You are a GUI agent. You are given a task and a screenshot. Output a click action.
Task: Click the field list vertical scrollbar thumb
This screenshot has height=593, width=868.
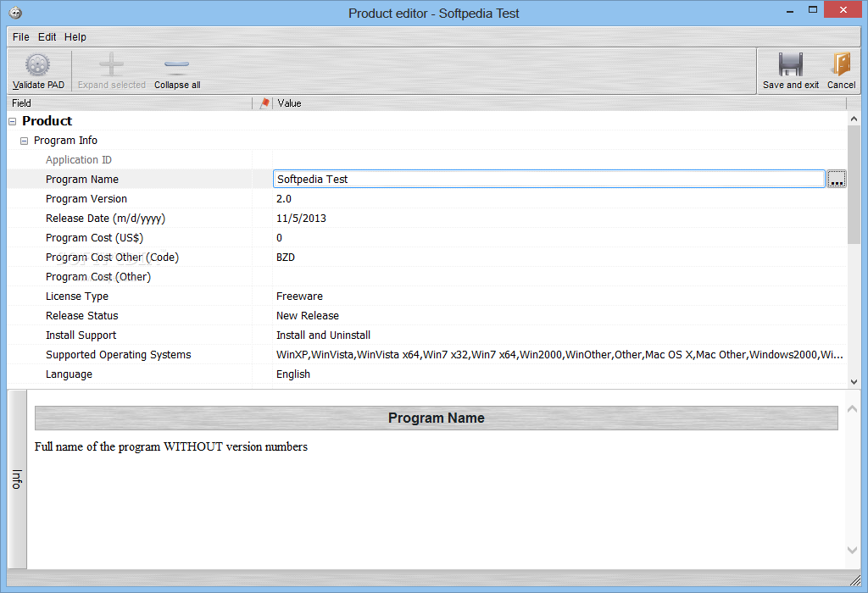pos(854,184)
